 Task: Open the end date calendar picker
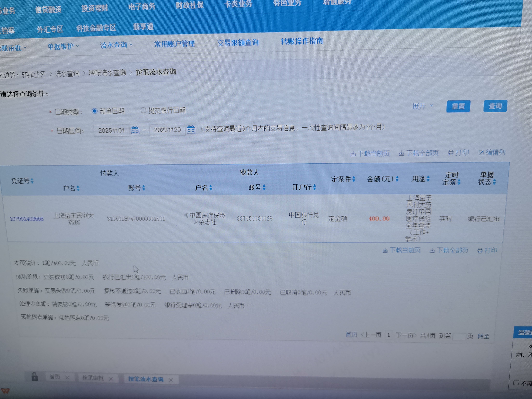coord(191,129)
